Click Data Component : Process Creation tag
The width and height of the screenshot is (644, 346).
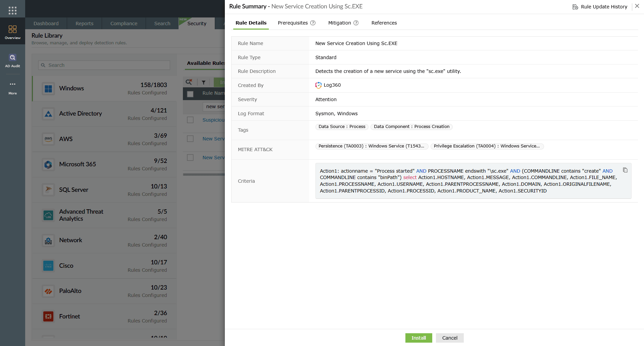point(411,127)
